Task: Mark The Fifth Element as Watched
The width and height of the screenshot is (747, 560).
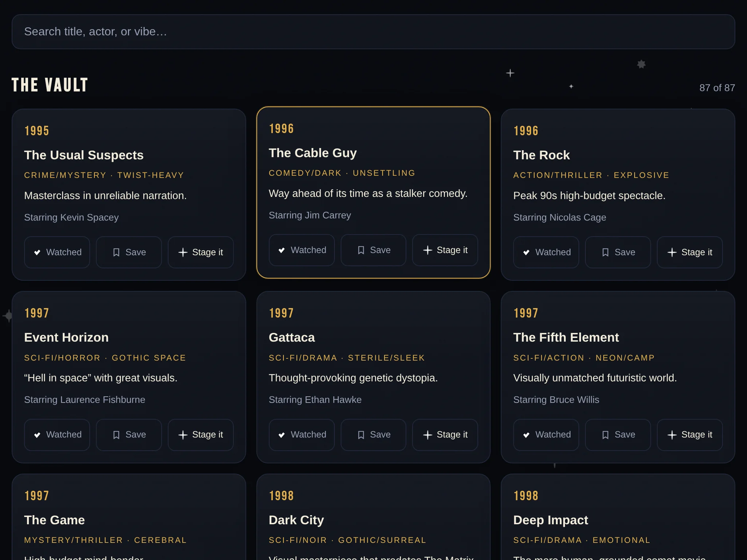Action: (x=546, y=435)
